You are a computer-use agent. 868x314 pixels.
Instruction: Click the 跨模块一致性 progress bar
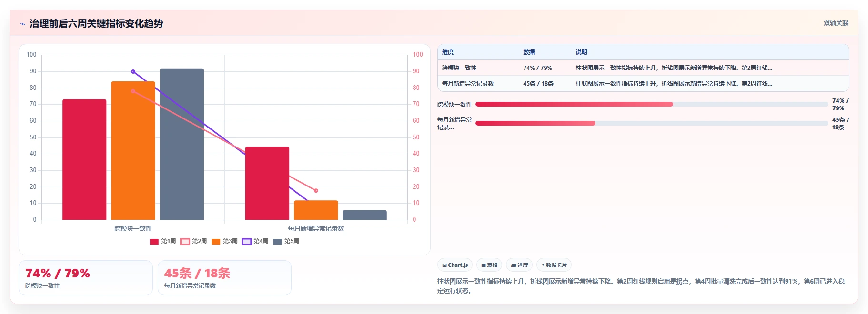[651, 104]
